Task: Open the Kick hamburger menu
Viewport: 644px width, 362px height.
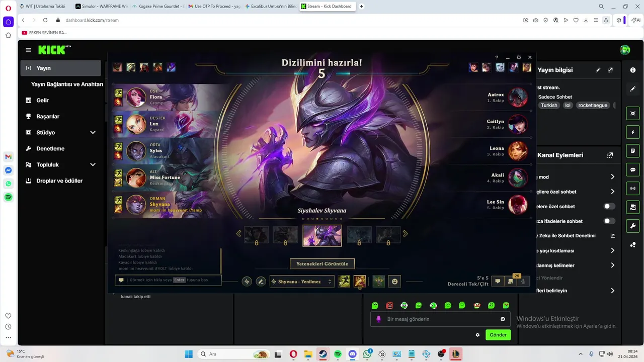Action: pyautogui.click(x=29, y=50)
